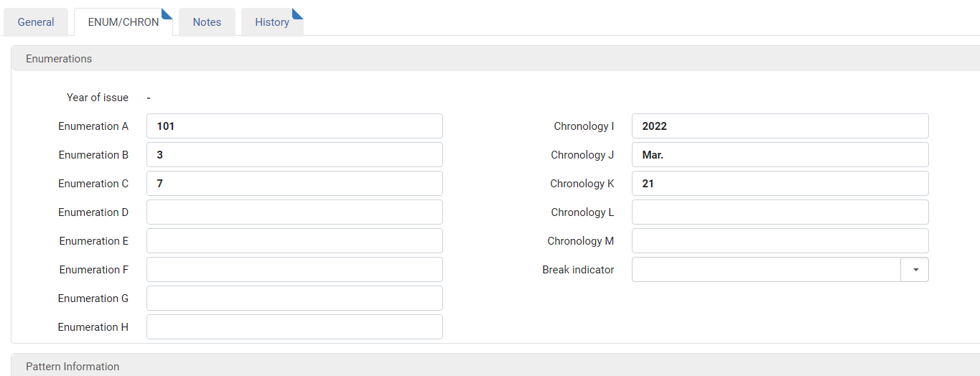The height and width of the screenshot is (376, 980).
Task: Open the Break indicator dropdown arrow
Action: coord(915,270)
